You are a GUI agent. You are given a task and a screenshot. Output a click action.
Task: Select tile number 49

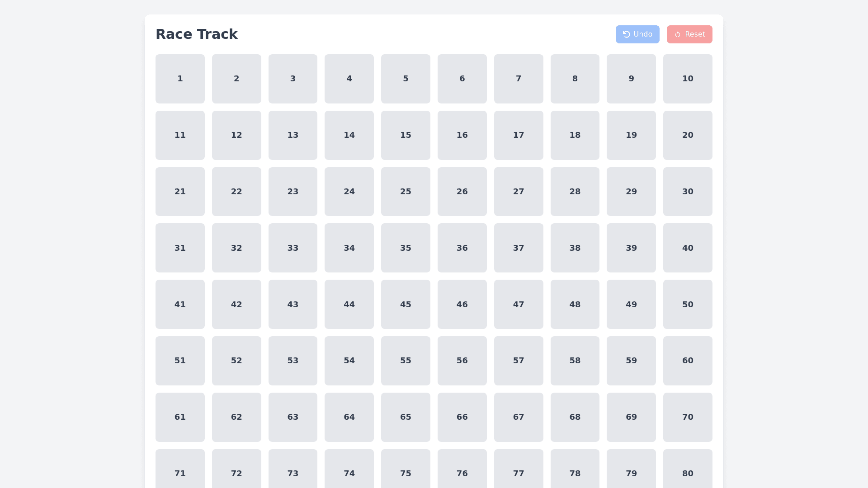tap(631, 304)
